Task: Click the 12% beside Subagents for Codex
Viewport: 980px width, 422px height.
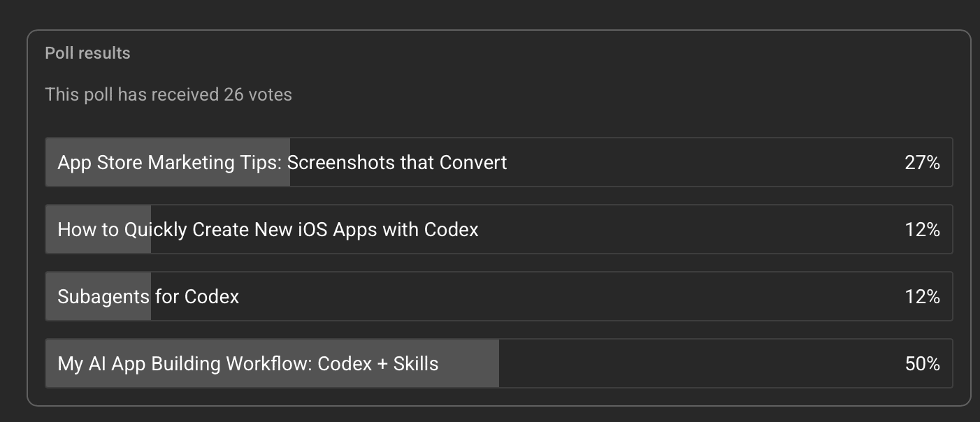Action: point(922,297)
